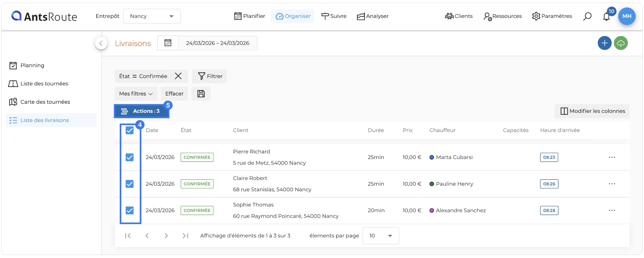644x258 pixels.
Task: Open the Entrepôt Nancy dropdown
Action: coord(152,16)
